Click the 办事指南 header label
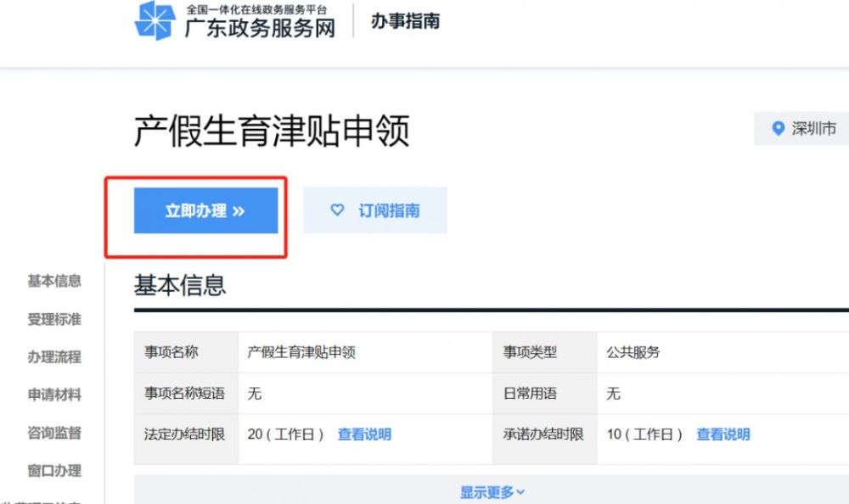This screenshot has height=504, width=849. [x=405, y=21]
